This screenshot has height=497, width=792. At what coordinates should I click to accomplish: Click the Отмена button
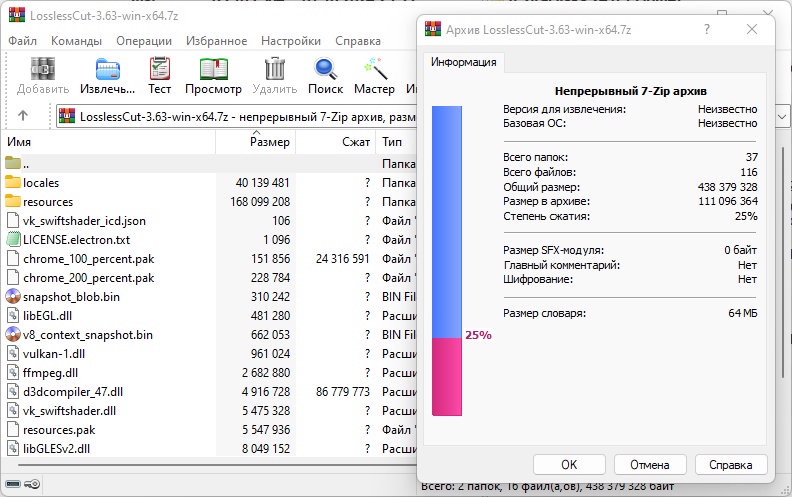pos(650,465)
